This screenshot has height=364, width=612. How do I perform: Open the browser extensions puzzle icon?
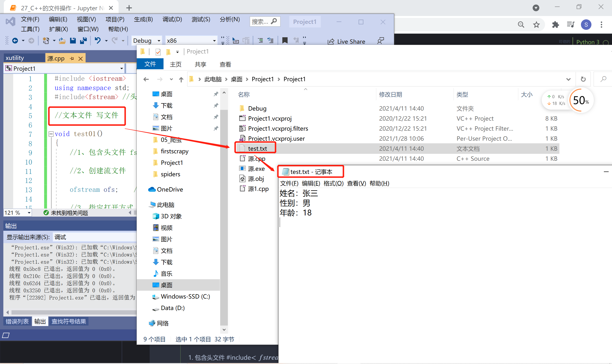coord(555,25)
